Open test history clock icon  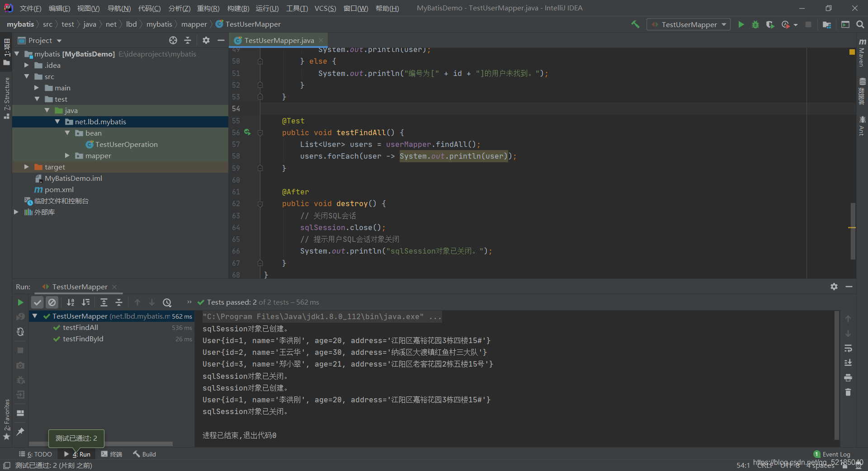click(167, 302)
